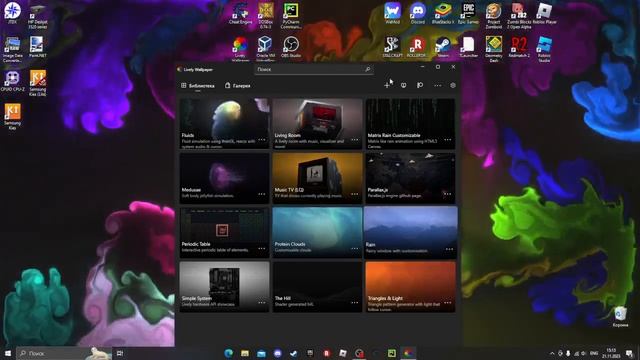Viewport: 640px width, 360px height.
Task: Click the WeMod desktop icon
Action: pyautogui.click(x=392, y=13)
